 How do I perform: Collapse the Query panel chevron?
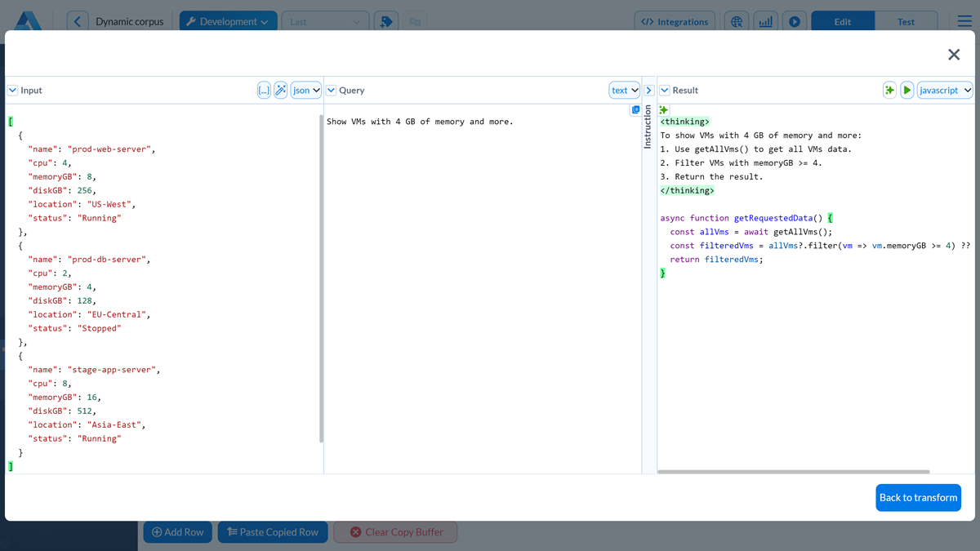coord(331,91)
